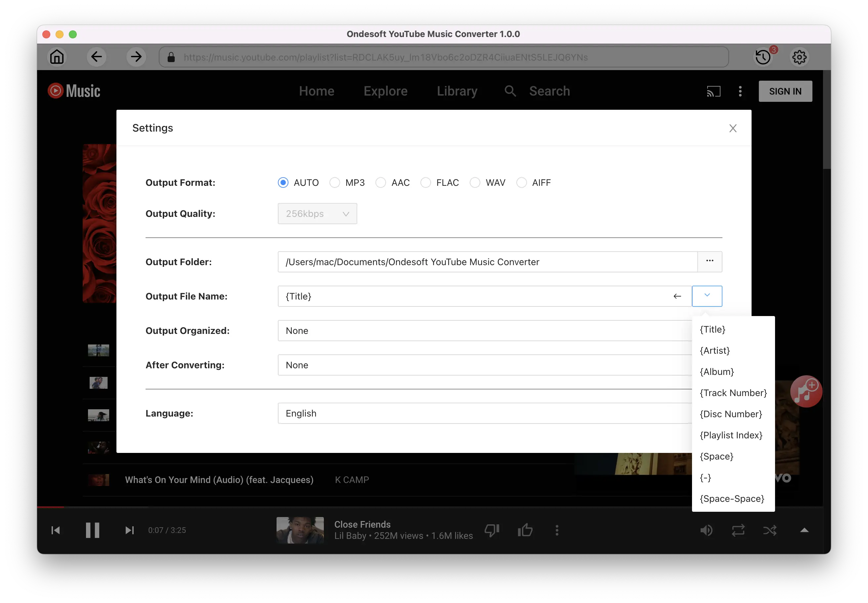Viewport: 868px width, 603px height.
Task: Click the floating add-music bubble
Action: [x=806, y=391]
